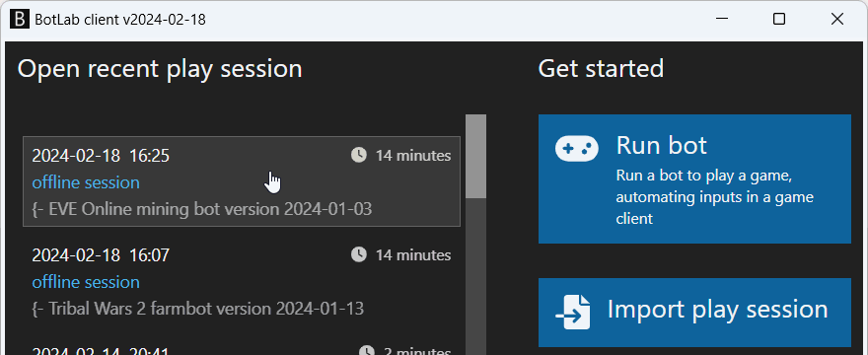Click the 'Run a bot to play a game' description
Viewport: 868px width, 355px height.
tap(715, 197)
